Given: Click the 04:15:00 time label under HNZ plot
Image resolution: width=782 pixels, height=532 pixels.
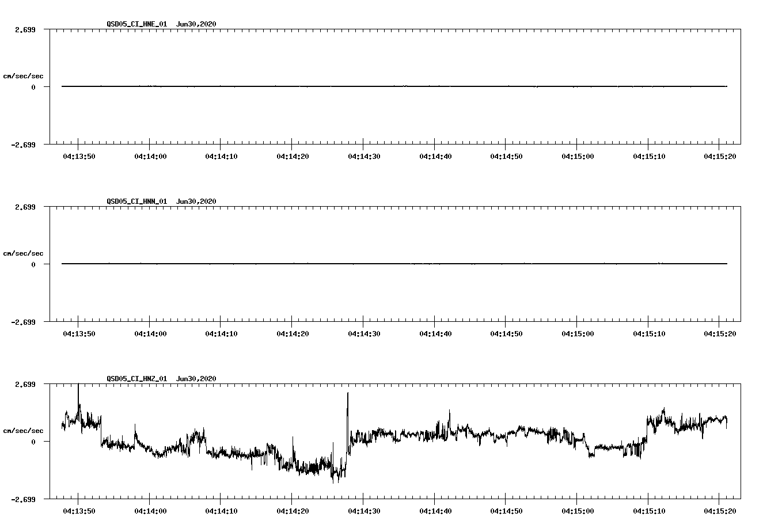Looking at the screenshot, I should pos(578,511).
